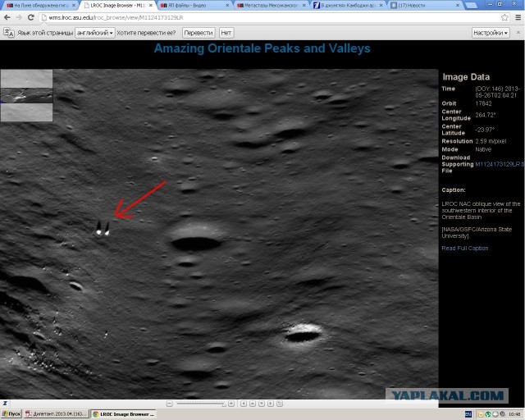This screenshot has width=525, height=420.
Task: Reset the image view with the last viewer button
Action: [x=280, y=404]
